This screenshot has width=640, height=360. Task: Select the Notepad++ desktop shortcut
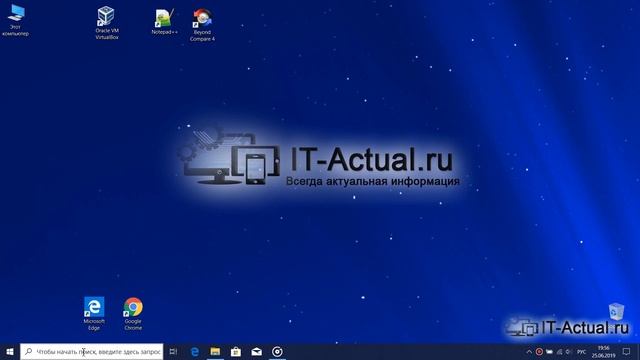(x=164, y=22)
